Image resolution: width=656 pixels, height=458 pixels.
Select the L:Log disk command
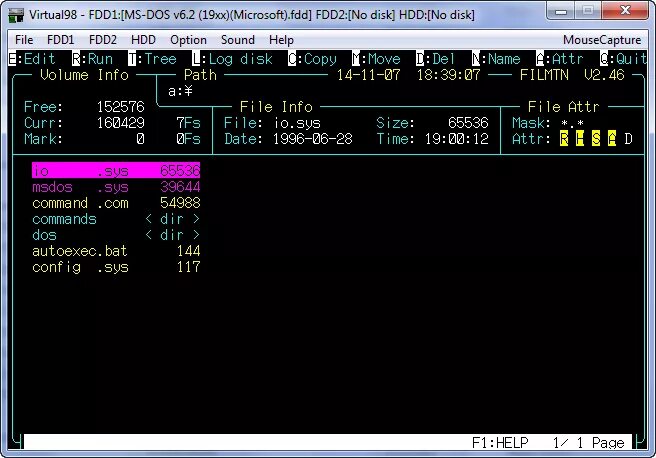(x=232, y=59)
